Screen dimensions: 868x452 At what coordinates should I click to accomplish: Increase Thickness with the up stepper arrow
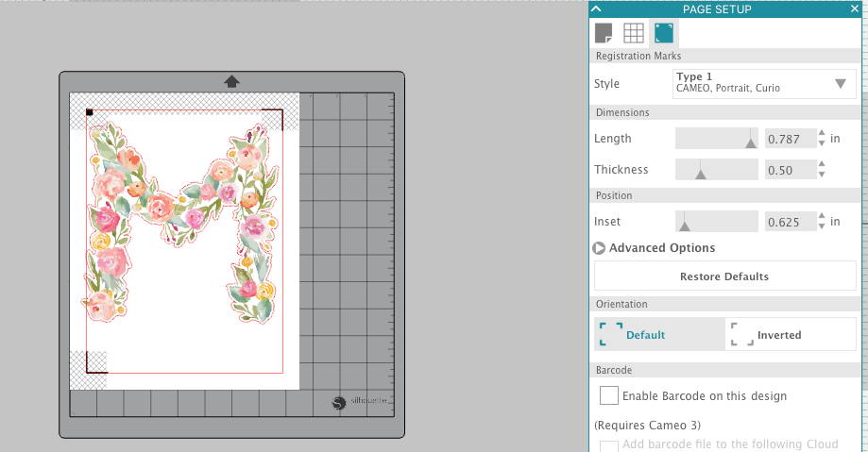(x=822, y=164)
